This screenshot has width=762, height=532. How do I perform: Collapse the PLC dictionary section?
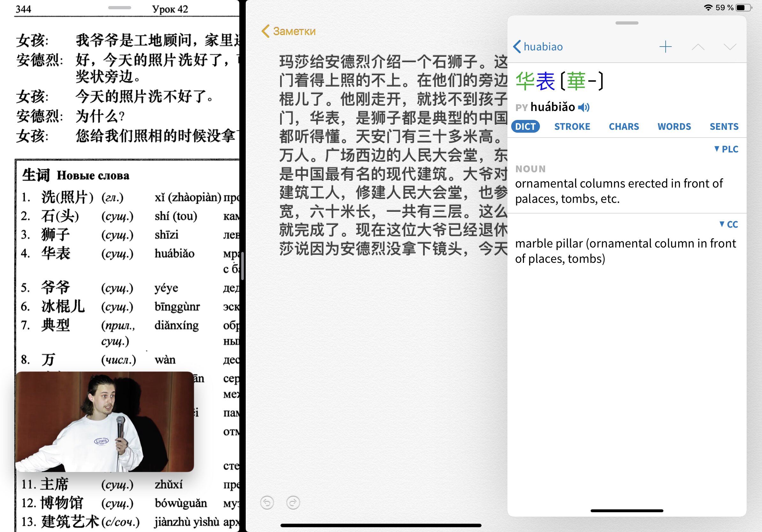click(726, 149)
